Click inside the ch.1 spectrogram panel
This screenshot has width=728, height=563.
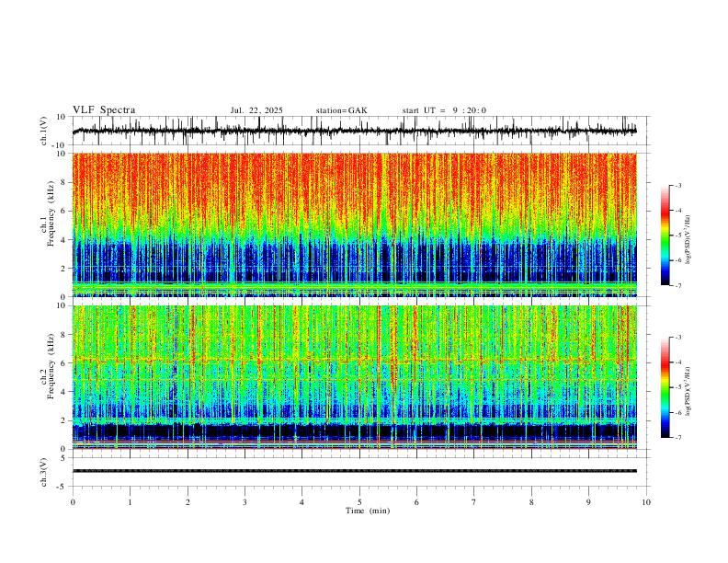coord(355,224)
